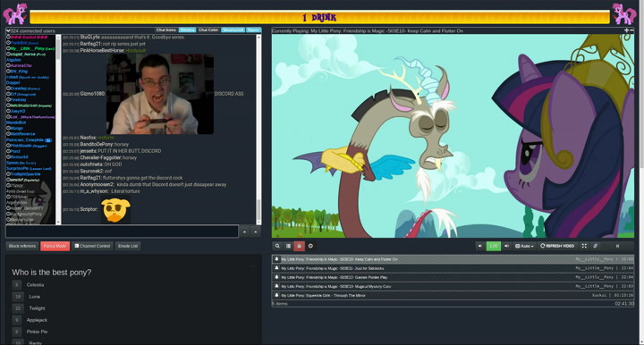Open the playlist search magnifier icon
The height and width of the screenshot is (345, 644).
click(277, 246)
